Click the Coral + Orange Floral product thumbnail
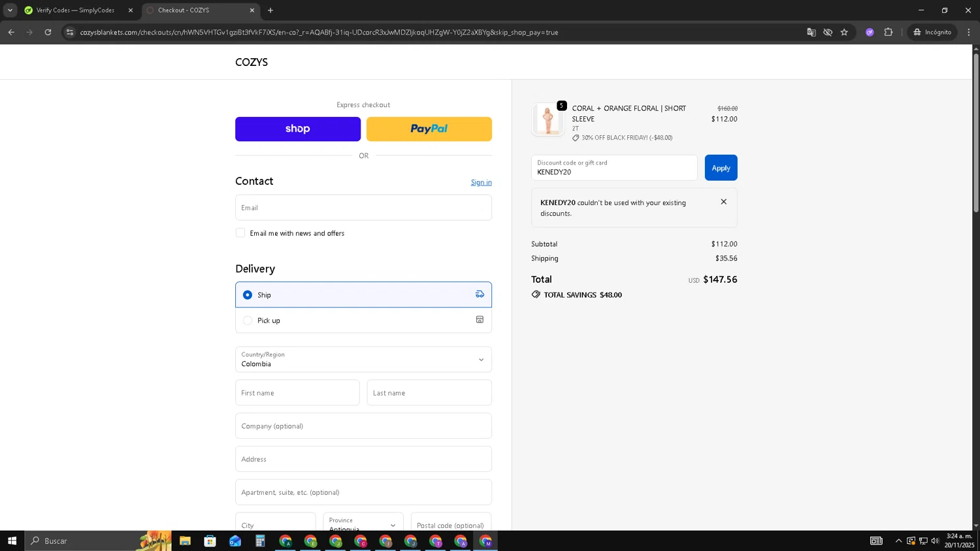 point(547,119)
